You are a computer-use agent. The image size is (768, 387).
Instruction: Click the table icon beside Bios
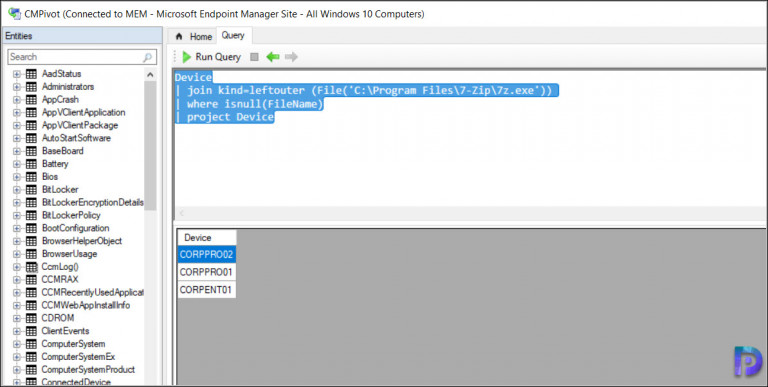[x=31, y=177]
